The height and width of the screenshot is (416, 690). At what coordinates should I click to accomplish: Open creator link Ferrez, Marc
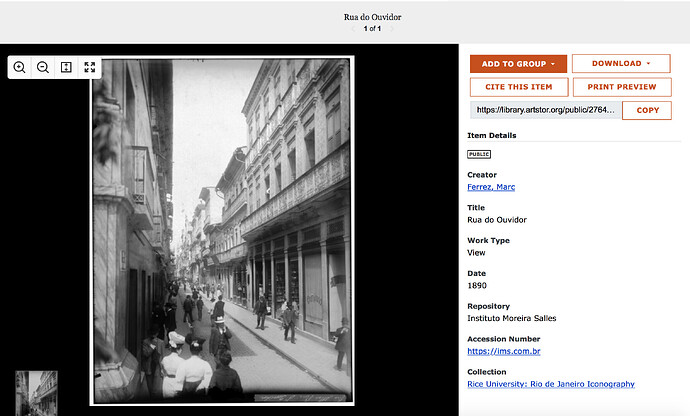coord(491,187)
